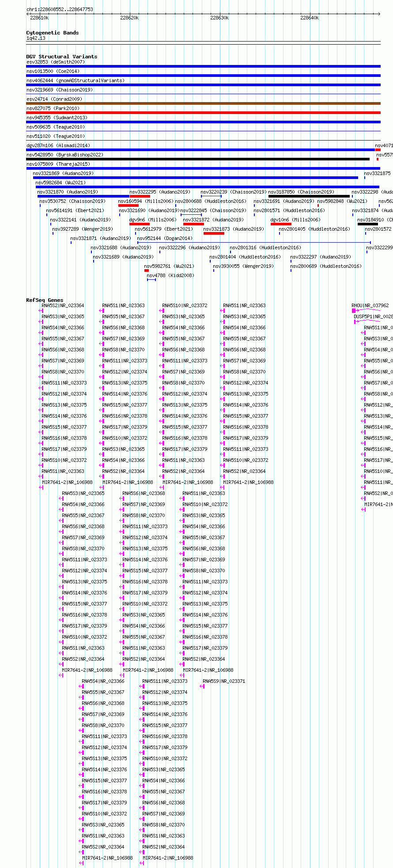Click the red bar under nsv5982761 (Wu2021)
The image size is (393, 868).
tap(147, 270)
